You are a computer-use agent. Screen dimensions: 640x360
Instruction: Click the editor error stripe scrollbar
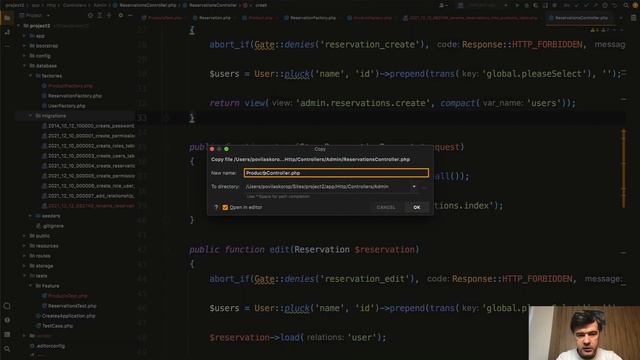[x=623, y=169]
